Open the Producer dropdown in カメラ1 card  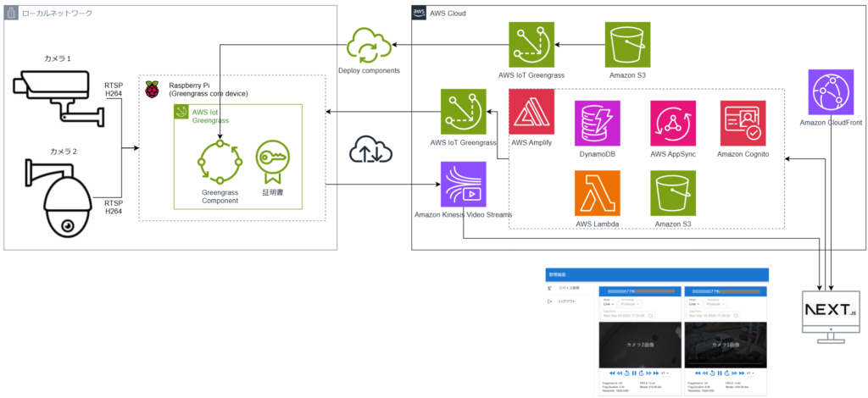[x=715, y=304]
